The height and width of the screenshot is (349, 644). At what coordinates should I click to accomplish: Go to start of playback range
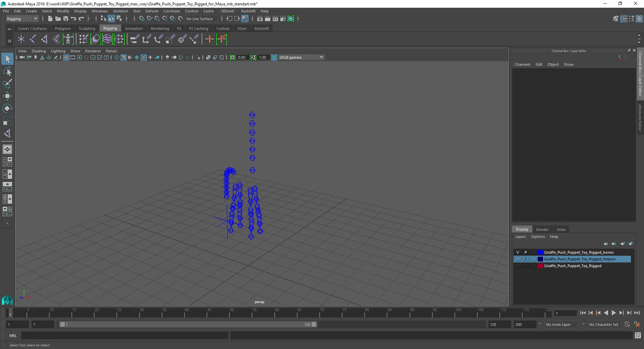click(x=583, y=313)
